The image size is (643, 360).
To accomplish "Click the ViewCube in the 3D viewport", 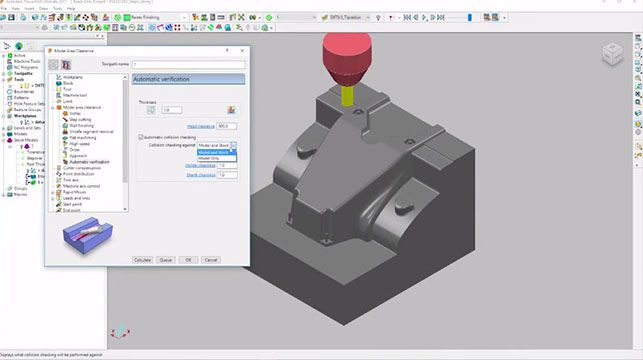I will [x=613, y=55].
